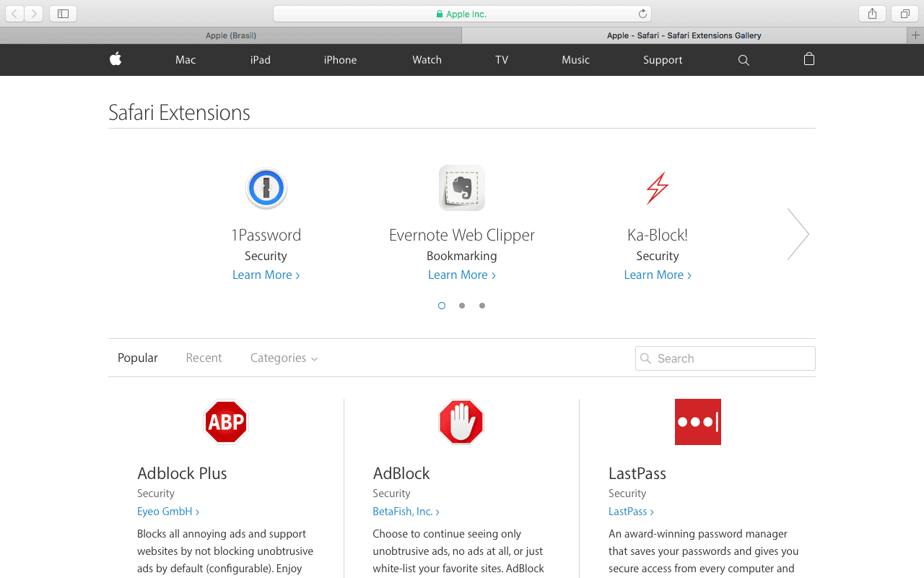The height and width of the screenshot is (578, 924).
Task: Open TV in the navigation bar
Action: [x=502, y=60]
